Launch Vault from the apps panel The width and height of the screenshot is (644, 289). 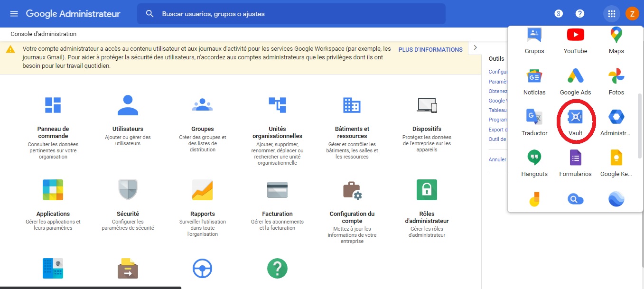(575, 121)
